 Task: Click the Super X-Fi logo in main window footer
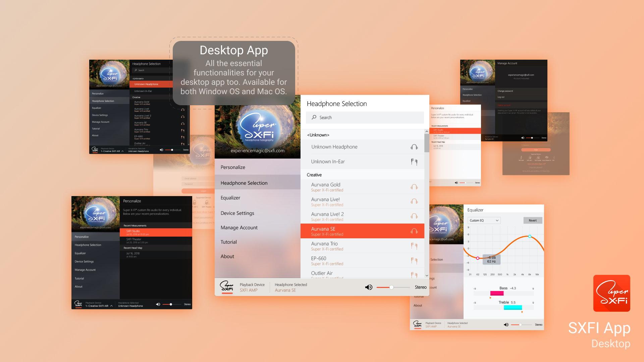227,287
